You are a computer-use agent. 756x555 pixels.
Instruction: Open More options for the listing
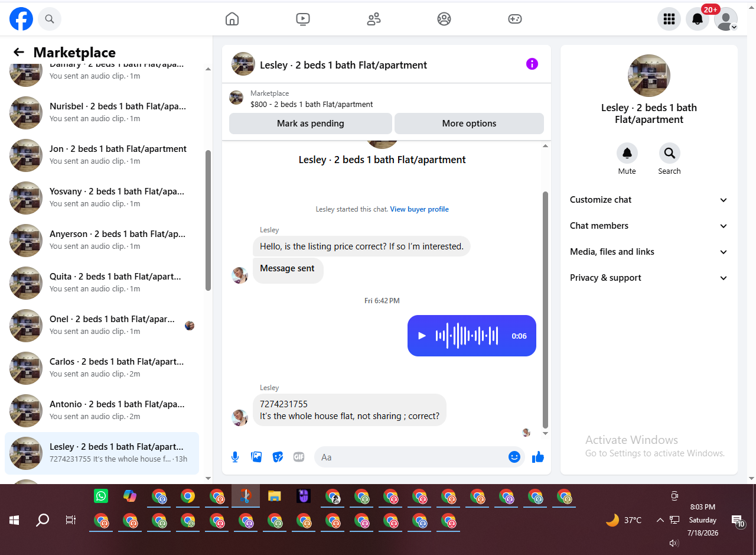[x=469, y=124]
